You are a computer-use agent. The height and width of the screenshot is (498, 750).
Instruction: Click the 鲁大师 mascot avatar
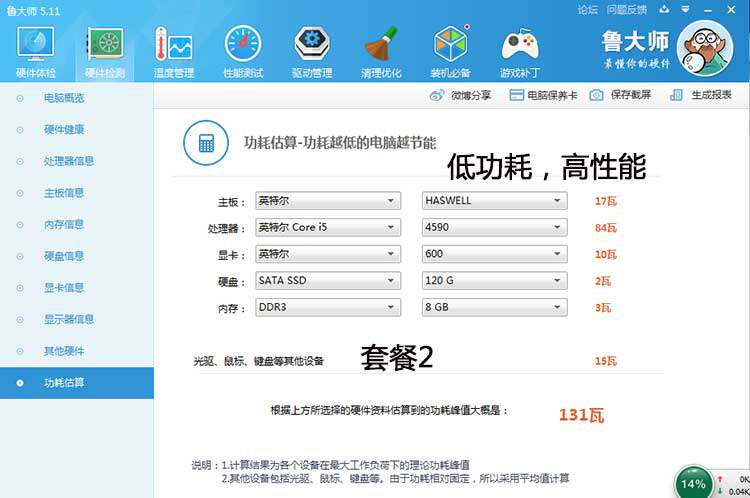point(705,48)
